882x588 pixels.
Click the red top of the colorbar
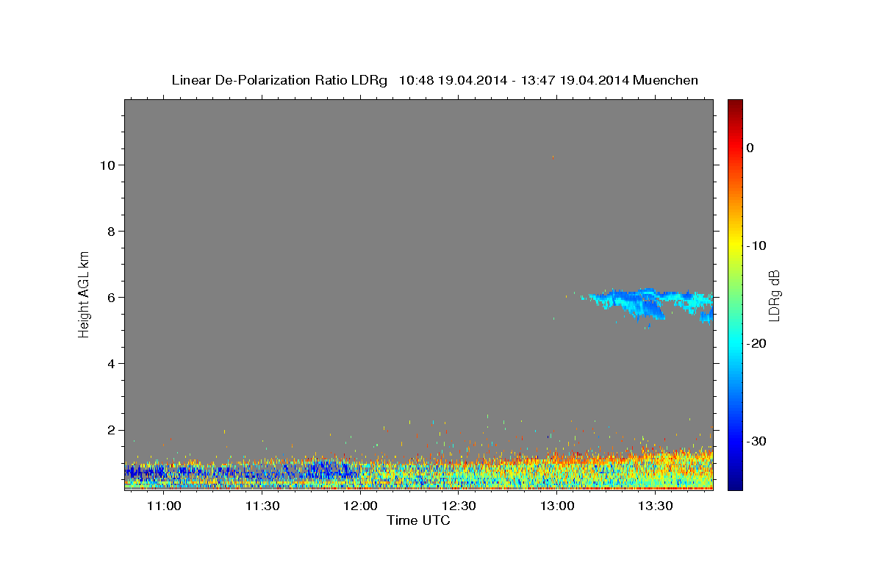[735, 109]
